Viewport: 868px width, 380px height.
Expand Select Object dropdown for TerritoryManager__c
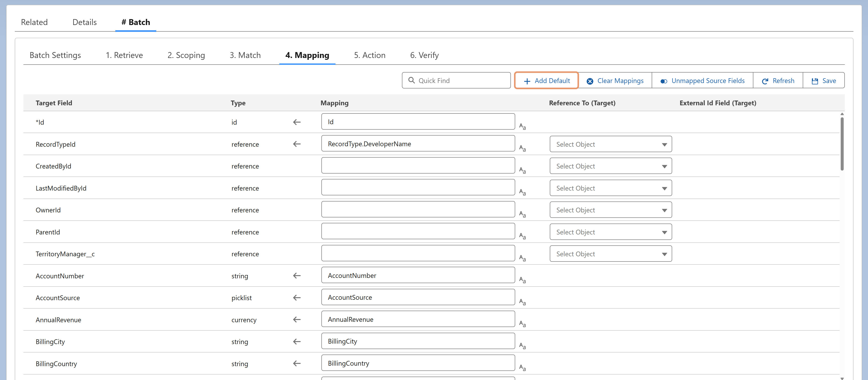click(611, 254)
